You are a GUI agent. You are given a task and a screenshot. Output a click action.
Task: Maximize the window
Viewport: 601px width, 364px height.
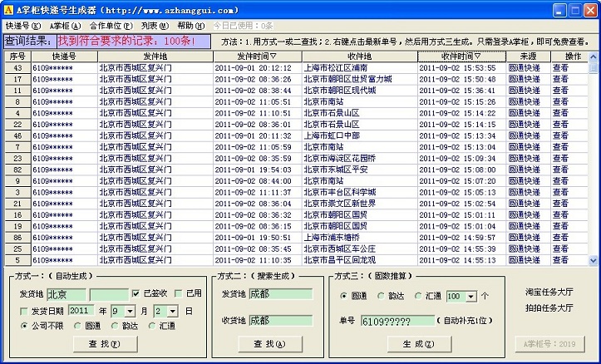pos(575,10)
